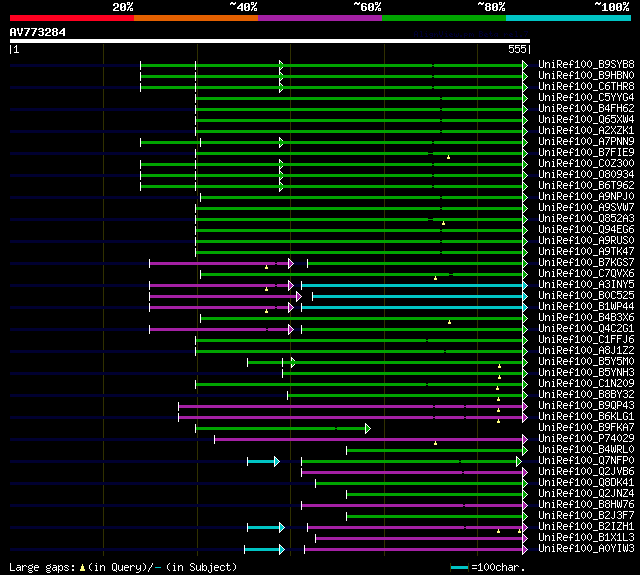Click UniRef100_B8HW76 label
The image size is (640, 575).
tap(586, 505)
